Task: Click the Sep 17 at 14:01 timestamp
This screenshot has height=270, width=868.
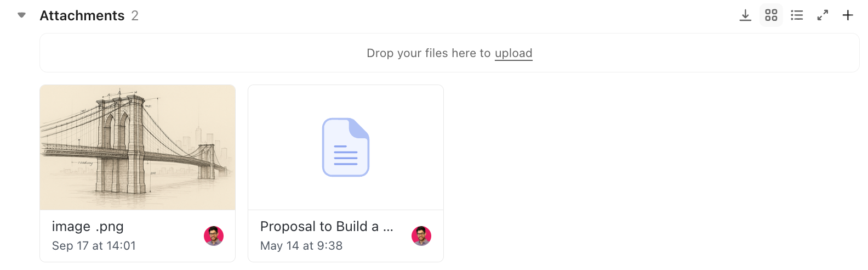Action: 94,246
